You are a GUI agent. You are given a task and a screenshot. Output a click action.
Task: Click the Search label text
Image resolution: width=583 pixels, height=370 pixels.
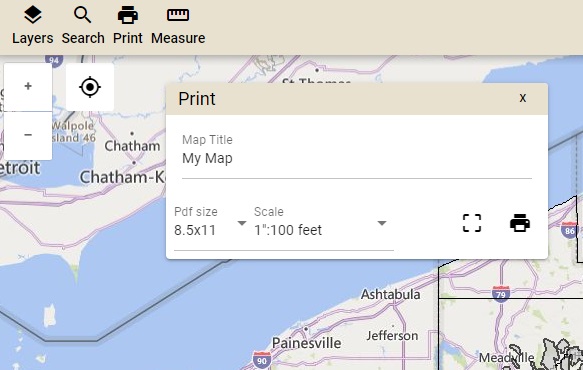click(x=83, y=38)
